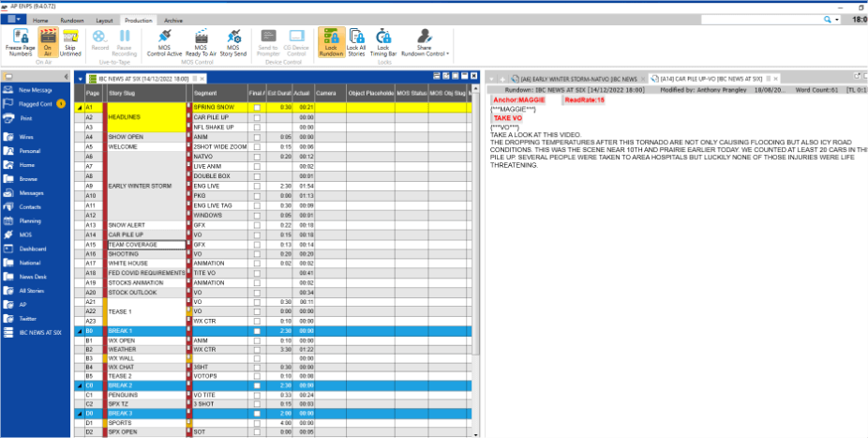The width and height of the screenshot is (868, 438).
Task: Check Final box for NFL SHAKE UP row
Action: coord(257,127)
